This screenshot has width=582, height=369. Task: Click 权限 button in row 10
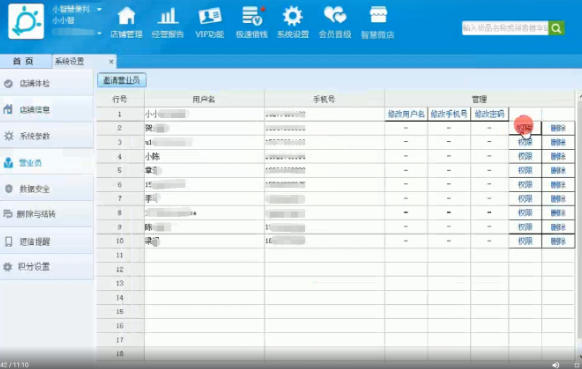click(x=525, y=241)
